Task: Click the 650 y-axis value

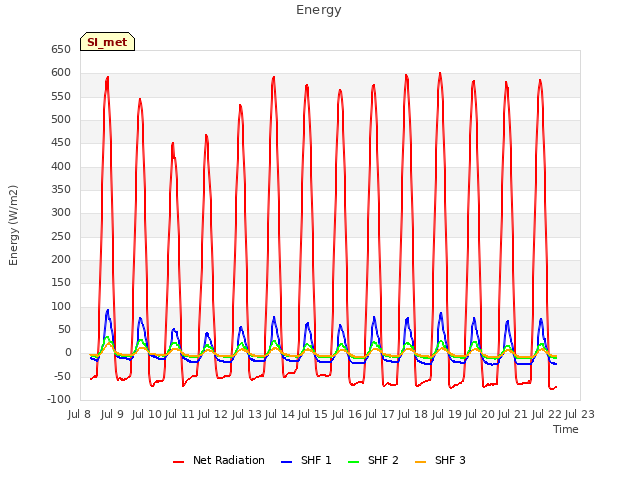Action: [61, 50]
